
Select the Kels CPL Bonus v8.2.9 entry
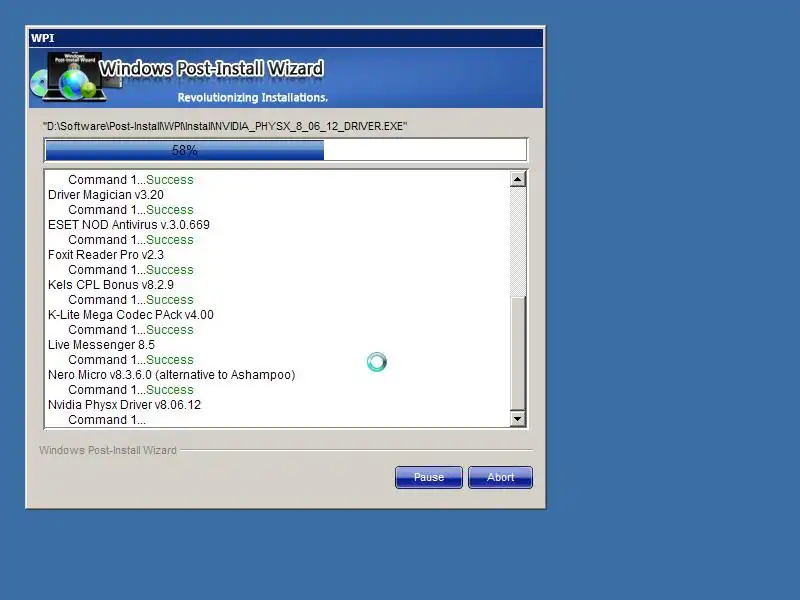click(x=111, y=285)
